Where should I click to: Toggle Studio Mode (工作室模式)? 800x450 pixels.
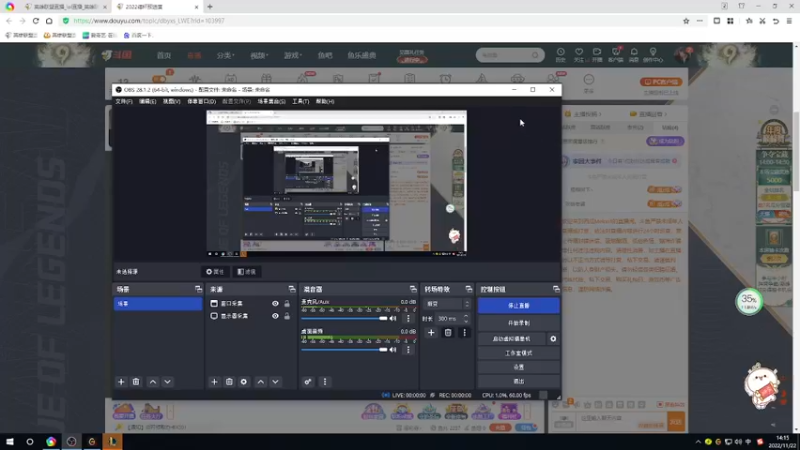tap(518, 353)
